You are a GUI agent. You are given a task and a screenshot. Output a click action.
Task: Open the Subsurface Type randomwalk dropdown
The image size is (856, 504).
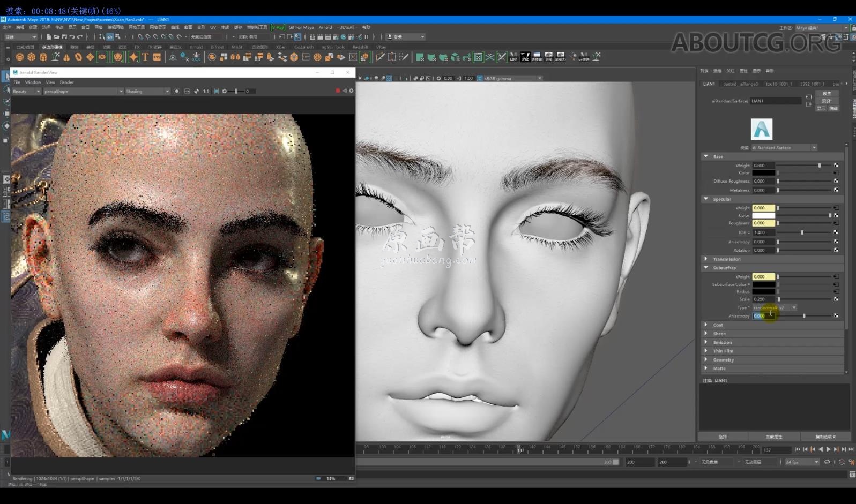(775, 307)
